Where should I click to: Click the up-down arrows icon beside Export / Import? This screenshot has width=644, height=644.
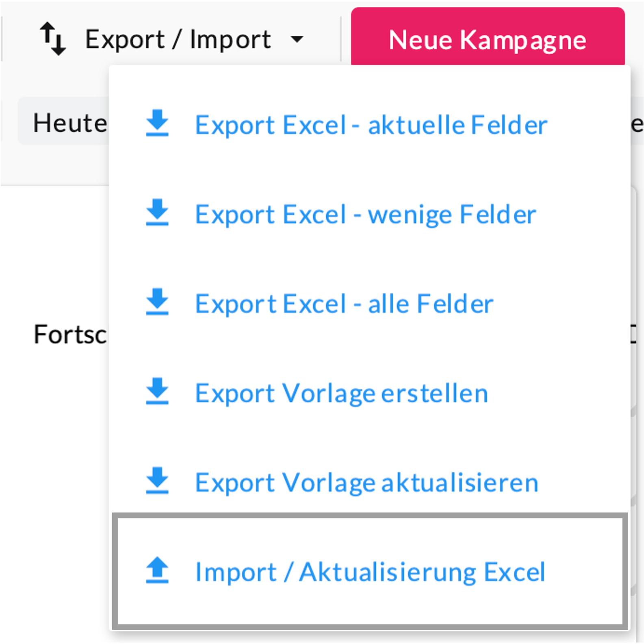(53, 39)
